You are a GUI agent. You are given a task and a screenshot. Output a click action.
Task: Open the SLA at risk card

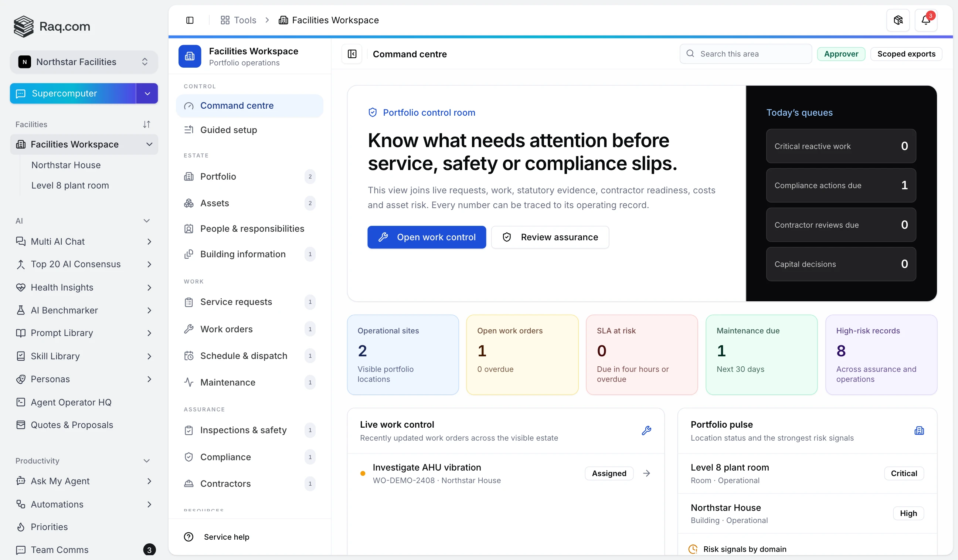coord(642,355)
